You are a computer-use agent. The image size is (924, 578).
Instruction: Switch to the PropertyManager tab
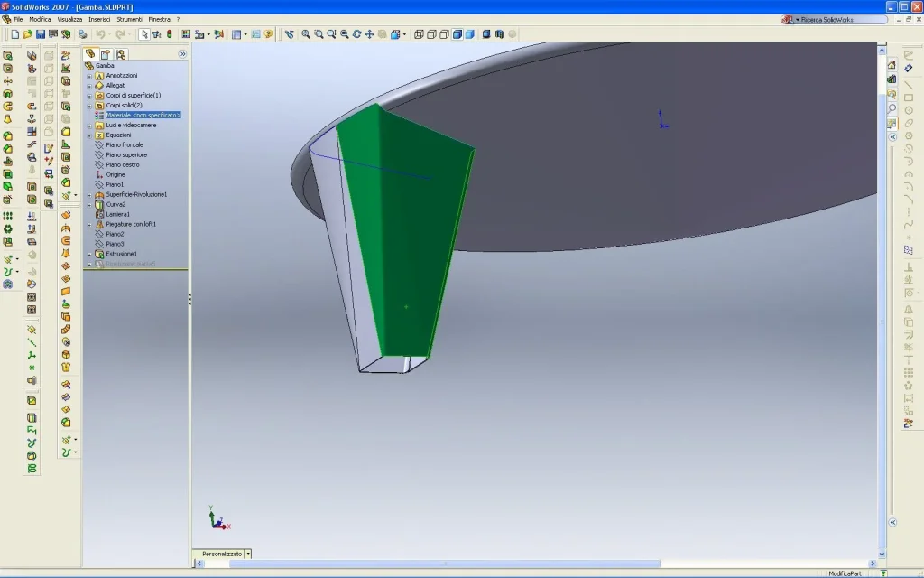coord(106,54)
